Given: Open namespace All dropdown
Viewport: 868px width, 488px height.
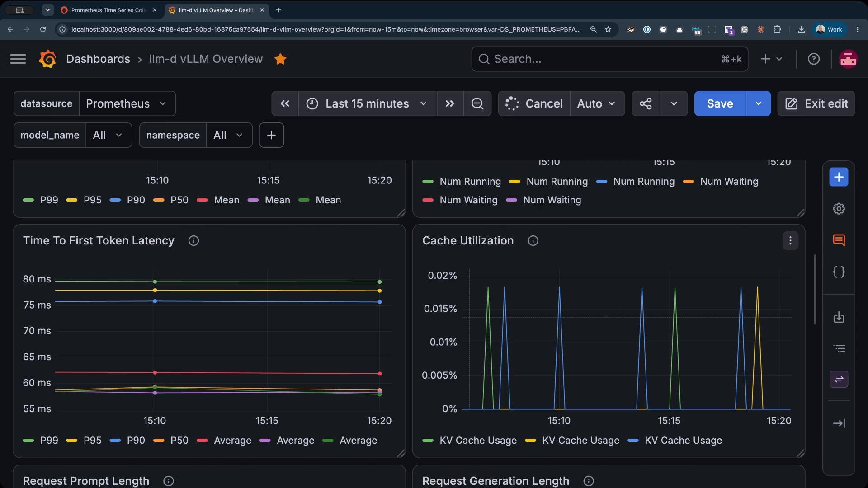Looking at the screenshot, I should [x=229, y=135].
